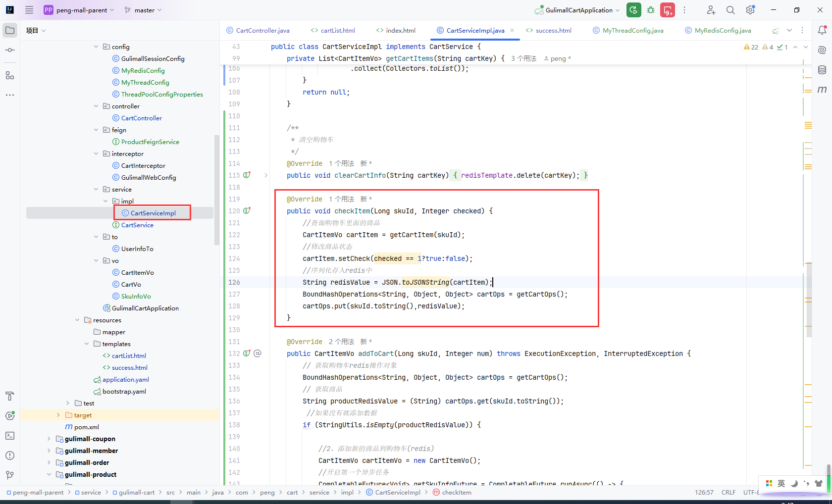Collapse the interceptor folder
This screenshot has width=832, height=504.
pos(96,153)
